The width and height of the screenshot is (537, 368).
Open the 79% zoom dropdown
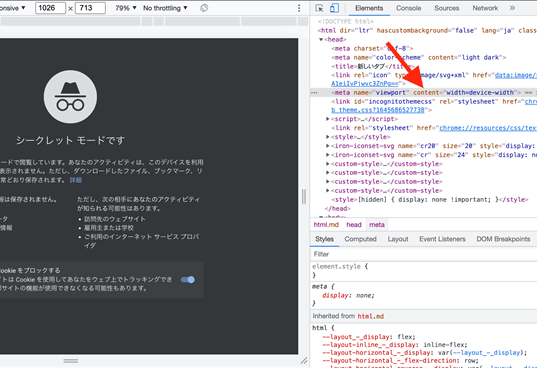pyautogui.click(x=126, y=8)
